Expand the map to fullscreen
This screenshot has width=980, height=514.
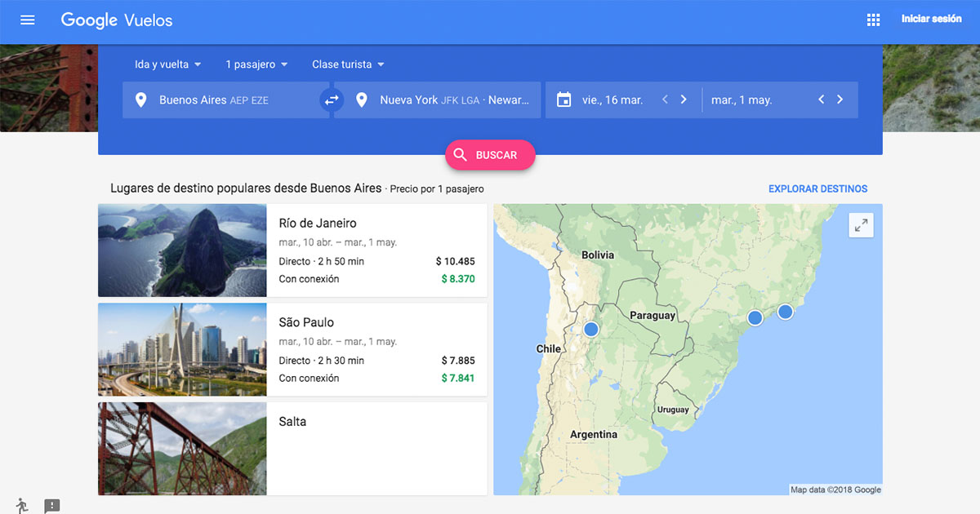[861, 225]
